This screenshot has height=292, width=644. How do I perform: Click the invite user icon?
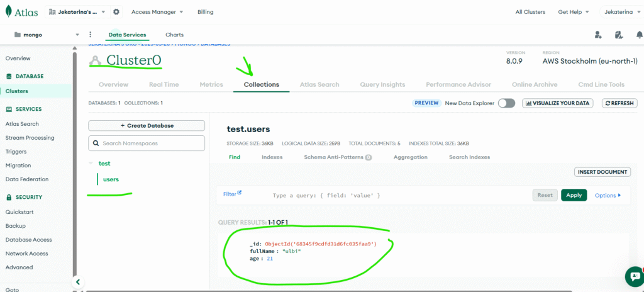(x=598, y=35)
